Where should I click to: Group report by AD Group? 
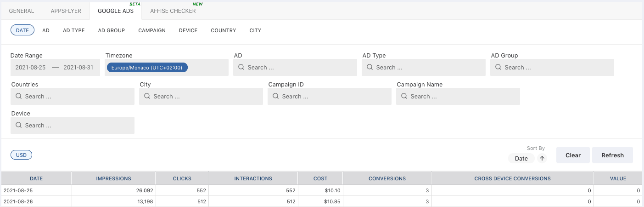point(112,30)
